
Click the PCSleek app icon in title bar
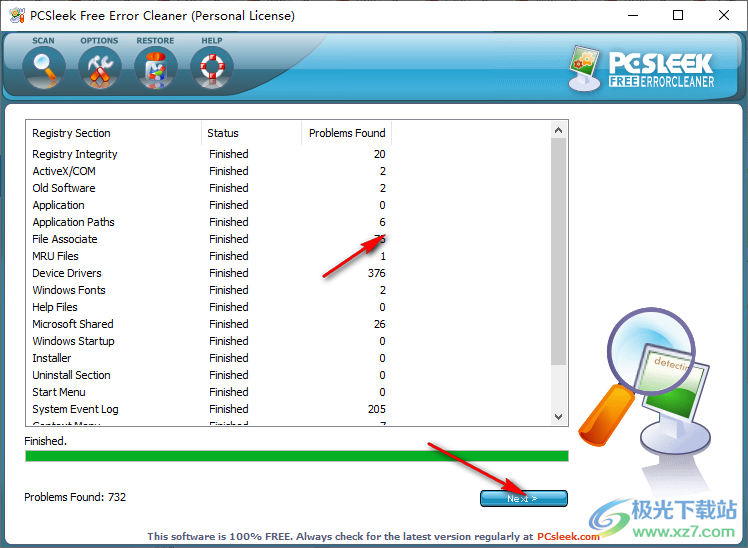(x=17, y=15)
